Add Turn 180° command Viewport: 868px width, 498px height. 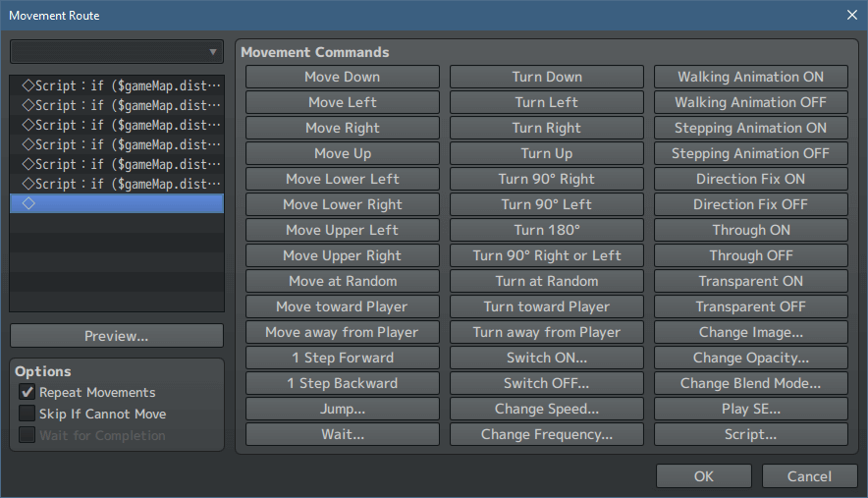pos(547,230)
